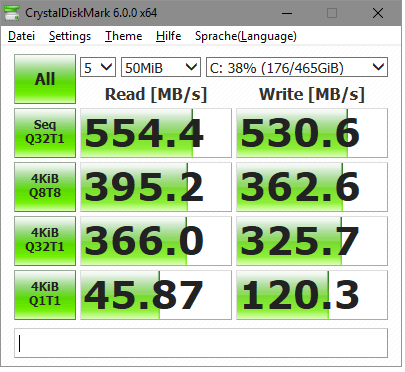Start the Seq Q32T1 test
This screenshot has width=405, height=372.
pyautogui.click(x=45, y=133)
